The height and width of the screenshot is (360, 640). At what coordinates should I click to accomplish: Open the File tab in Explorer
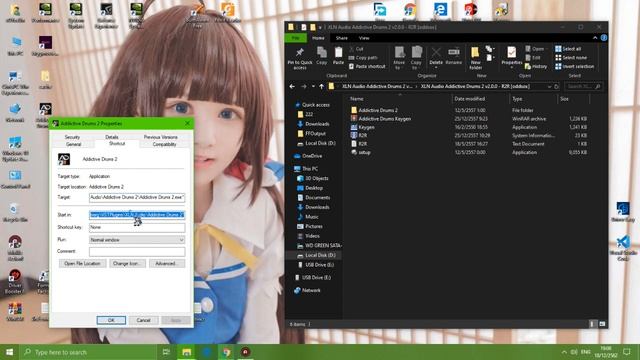(x=296, y=38)
